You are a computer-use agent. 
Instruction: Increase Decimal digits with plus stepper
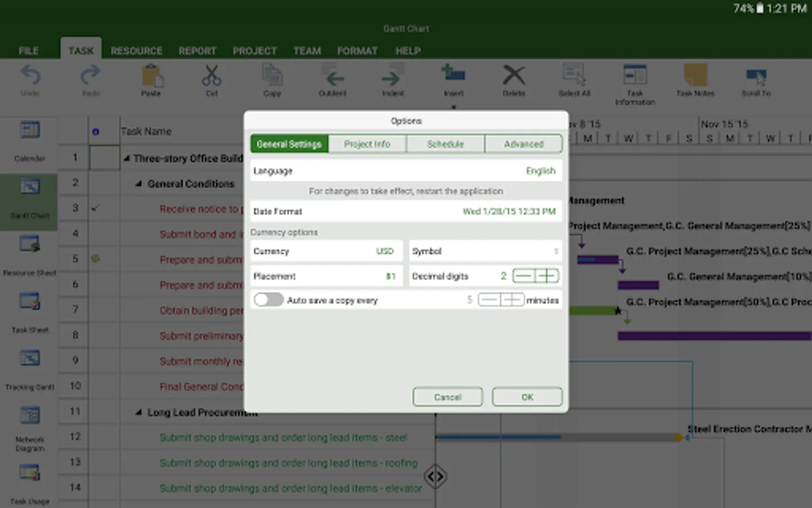tap(547, 276)
